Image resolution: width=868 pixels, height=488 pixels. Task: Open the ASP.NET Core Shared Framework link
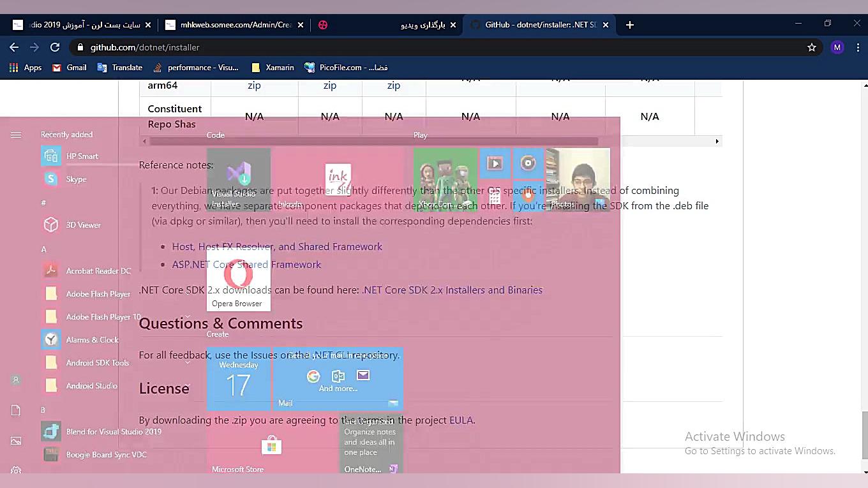[x=246, y=265]
